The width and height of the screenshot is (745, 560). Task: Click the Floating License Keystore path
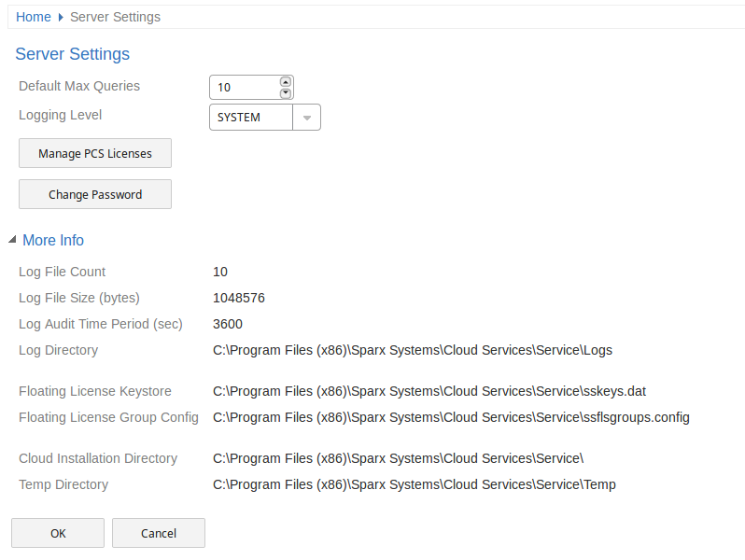[429, 392]
